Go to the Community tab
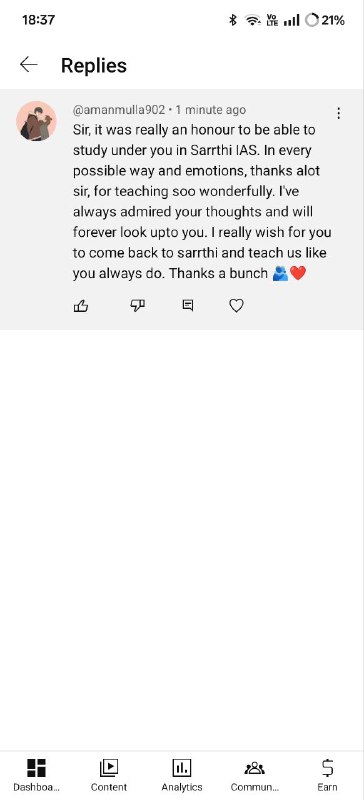Screen dimensions: 364x800 point(255,774)
